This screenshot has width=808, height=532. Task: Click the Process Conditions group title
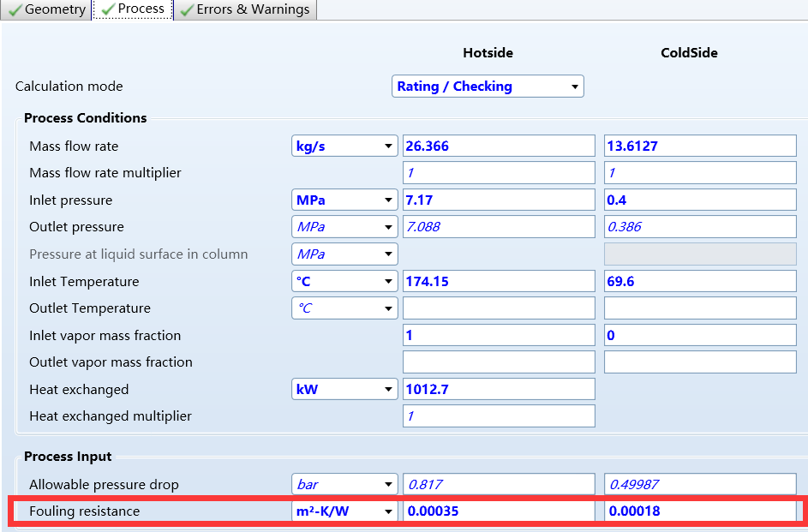click(x=86, y=118)
